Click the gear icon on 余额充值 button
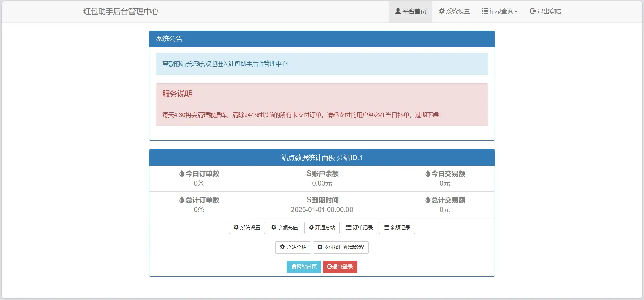The height and width of the screenshot is (300, 644). point(274,227)
